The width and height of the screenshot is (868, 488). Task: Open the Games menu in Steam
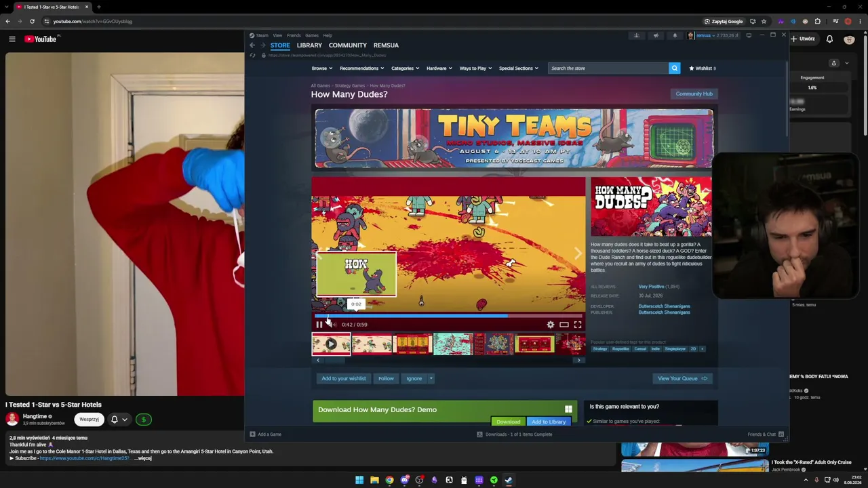pos(312,35)
